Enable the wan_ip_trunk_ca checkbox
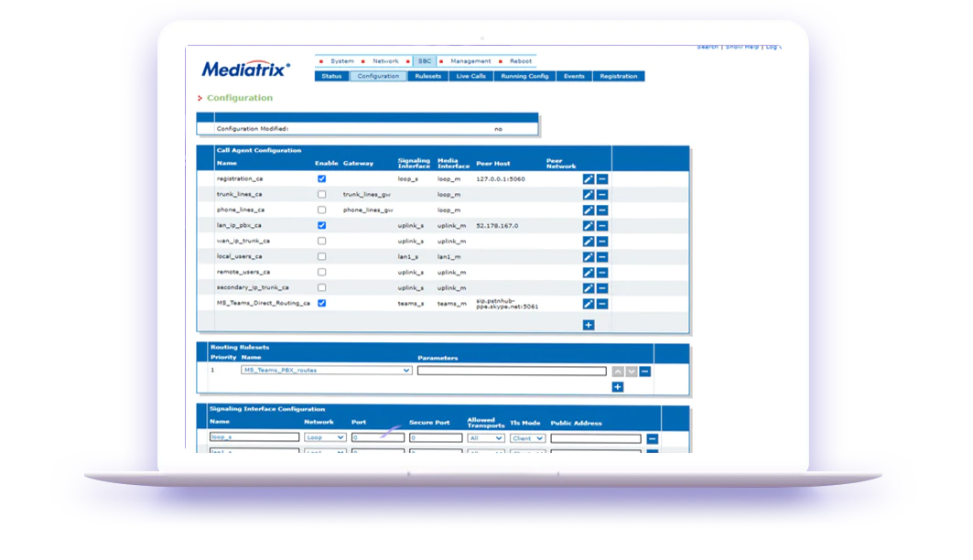Screen dimensions: 973x560 tap(321, 241)
